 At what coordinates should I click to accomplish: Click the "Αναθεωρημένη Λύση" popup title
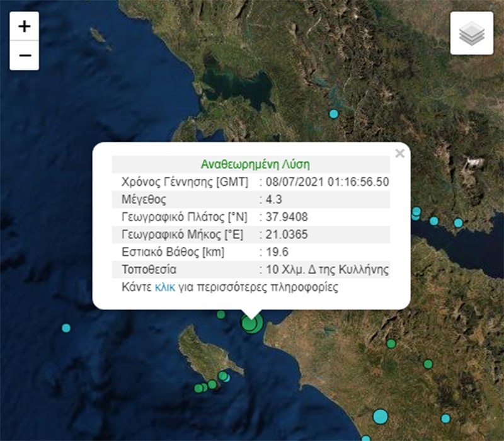pos(255,164)
